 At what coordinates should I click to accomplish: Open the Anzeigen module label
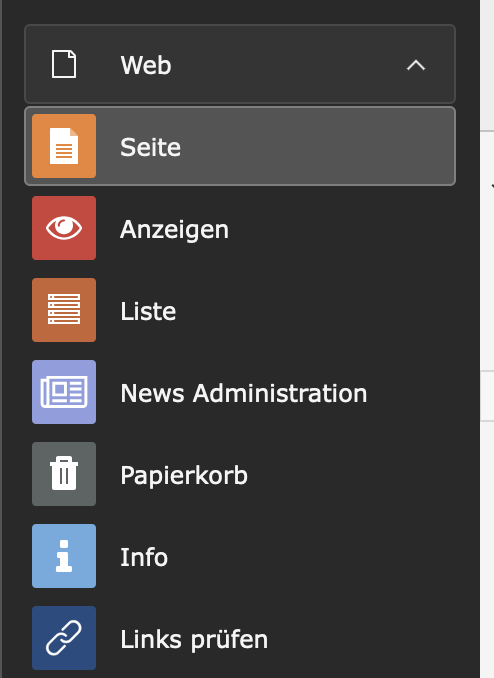[x=174, y=229]
